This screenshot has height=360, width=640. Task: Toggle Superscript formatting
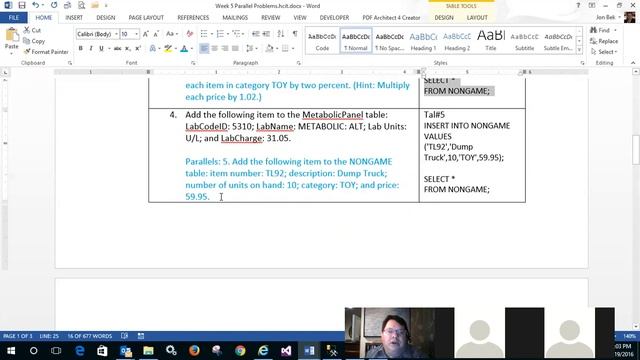tap(138, 49)
